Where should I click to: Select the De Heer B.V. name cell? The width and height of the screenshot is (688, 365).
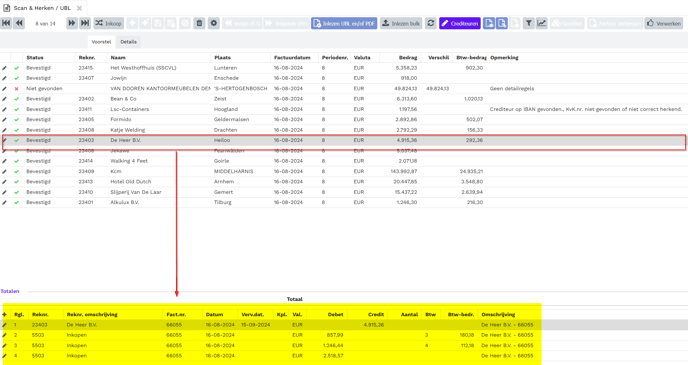(125, 140)
